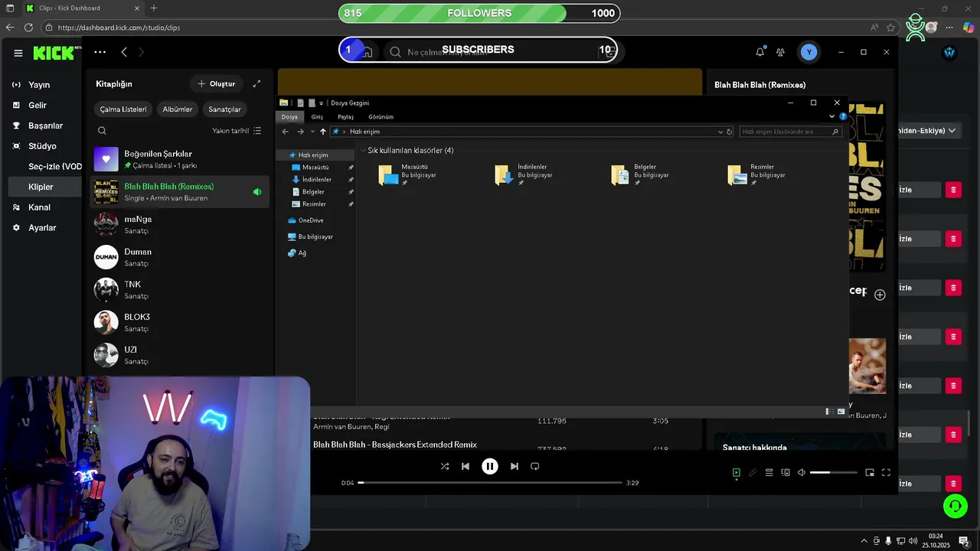Open Spotify lyrics microphone icon
This screenshot has width=980, height=551.
(x=753, y=473)
